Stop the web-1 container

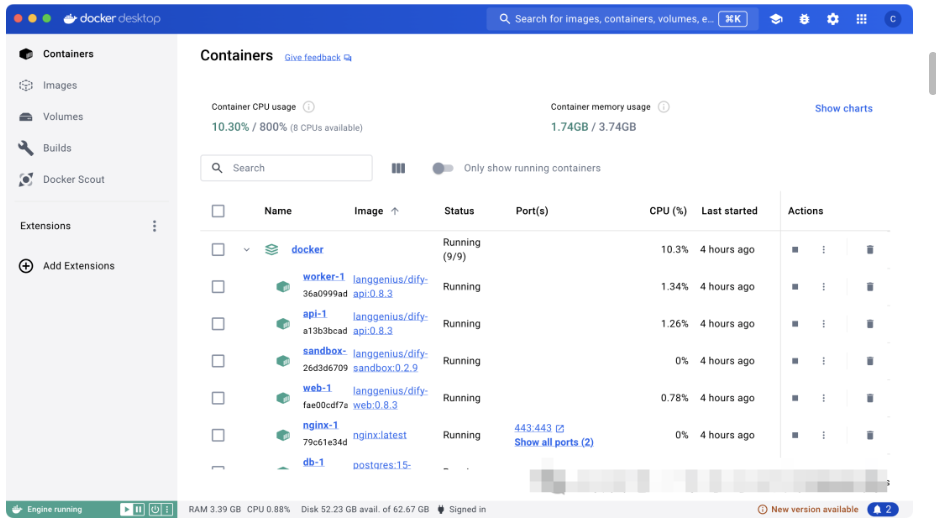(795, 397)
